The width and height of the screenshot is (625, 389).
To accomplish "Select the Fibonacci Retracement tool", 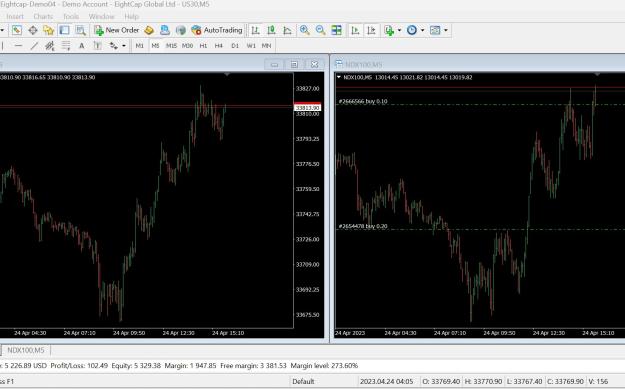I will tap(66, 46).
